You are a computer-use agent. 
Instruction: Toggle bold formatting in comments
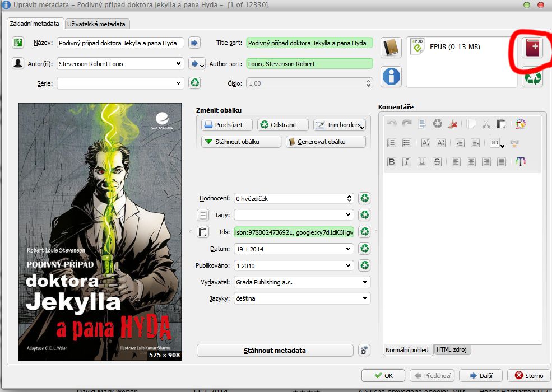pos(392,161)
